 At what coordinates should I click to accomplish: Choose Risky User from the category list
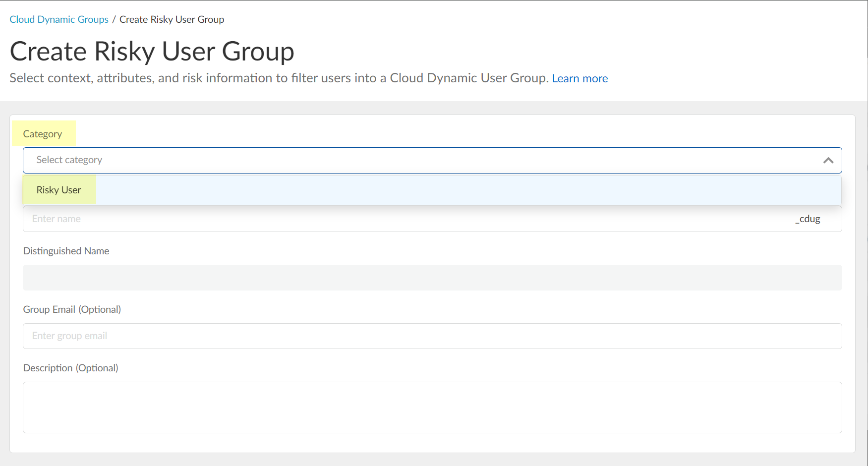click(x=58, y=190)
